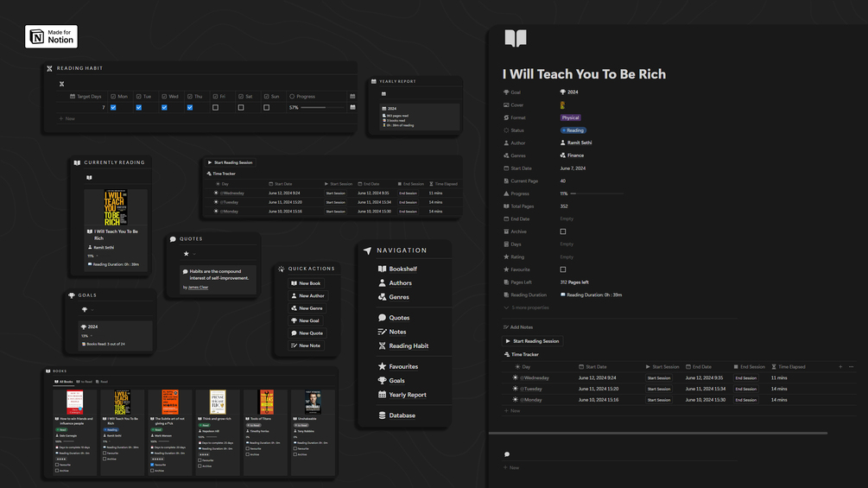
Task: Uncheck the Wed reading habit checkbox
Action: click(x=164, y=108)
